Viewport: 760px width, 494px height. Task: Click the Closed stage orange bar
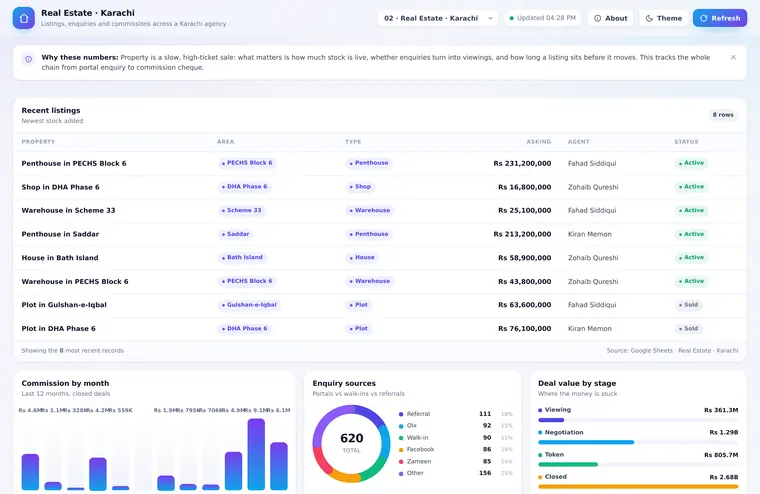(x=638, y=487)
